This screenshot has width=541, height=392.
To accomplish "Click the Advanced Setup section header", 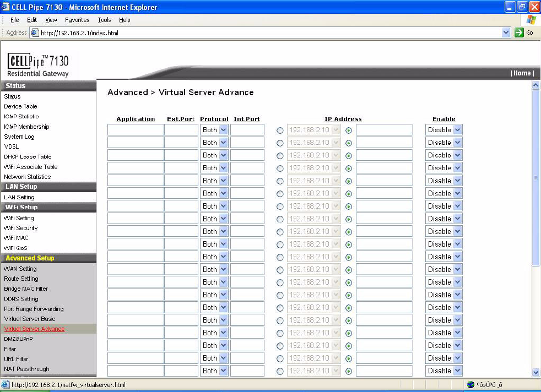I will click(48, 258).
